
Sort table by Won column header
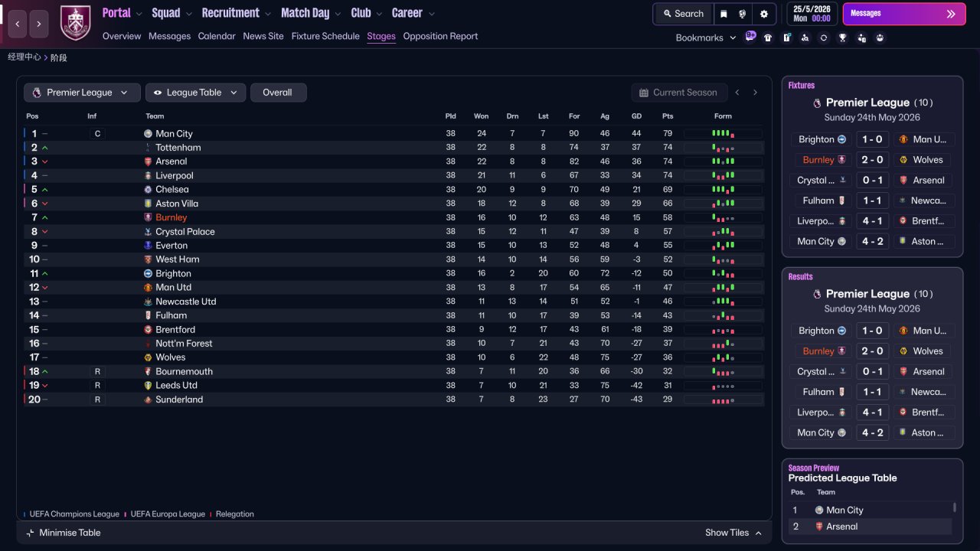tap(481, 116)
